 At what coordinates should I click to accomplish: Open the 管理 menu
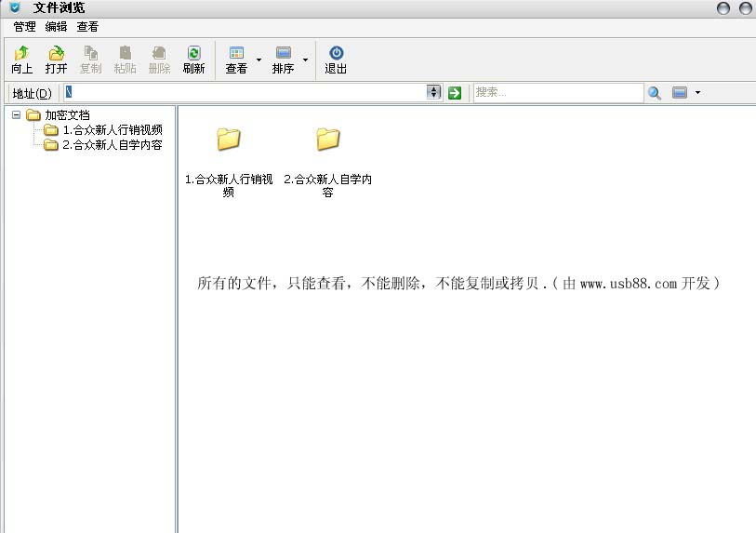pyautogui.click(x=24, y=27)
